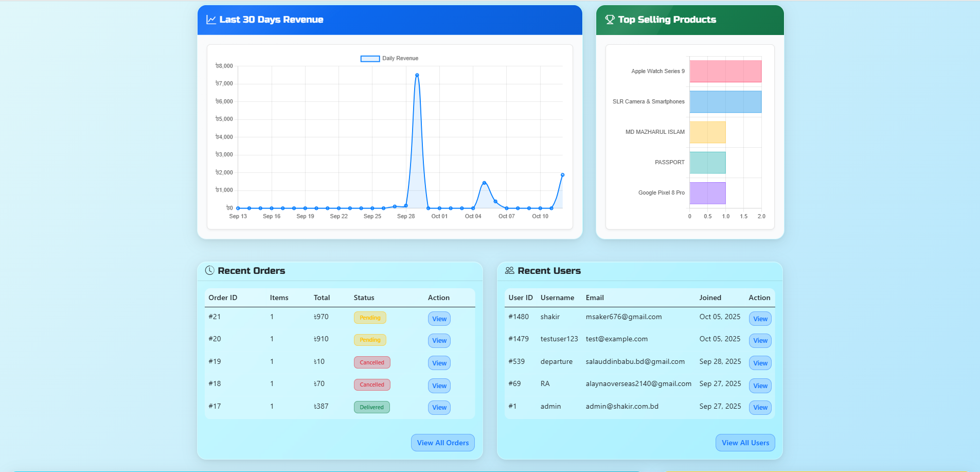View delivered order #17
Screen dimensions: 980x472
(439, 408)
